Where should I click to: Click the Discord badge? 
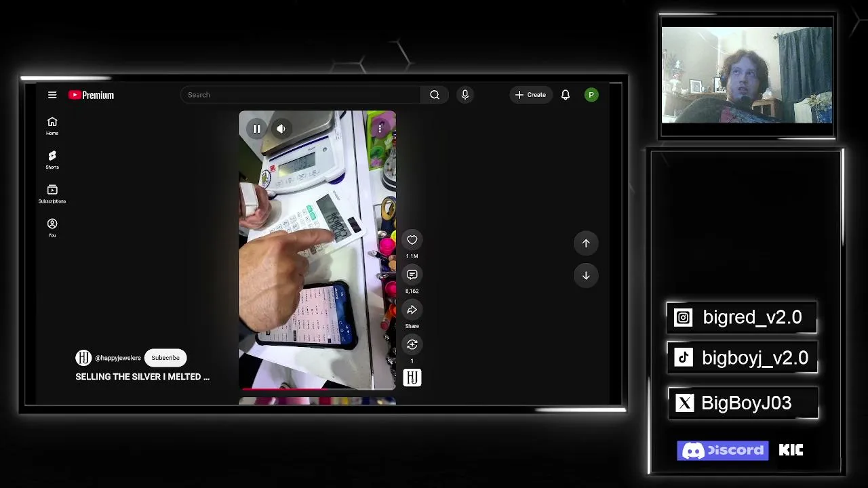point(723,451)
